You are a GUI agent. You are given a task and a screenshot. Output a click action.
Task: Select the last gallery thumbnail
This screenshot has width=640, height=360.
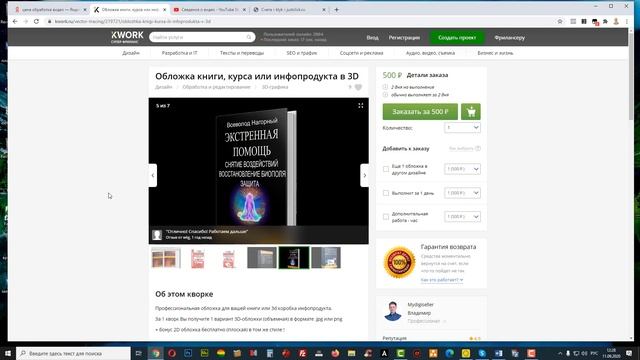(x=326, y=258)
